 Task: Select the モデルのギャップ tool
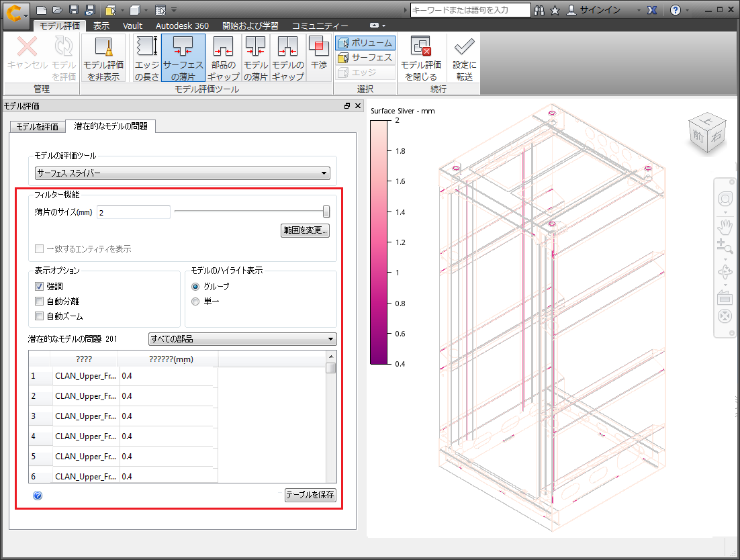[x=288, y=58]
